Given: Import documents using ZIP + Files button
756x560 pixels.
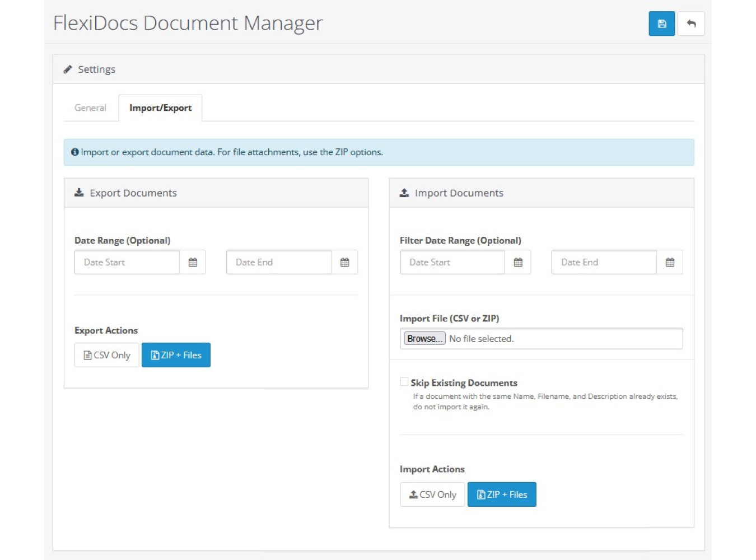Looking at the screenshot, I should [502, 494].
